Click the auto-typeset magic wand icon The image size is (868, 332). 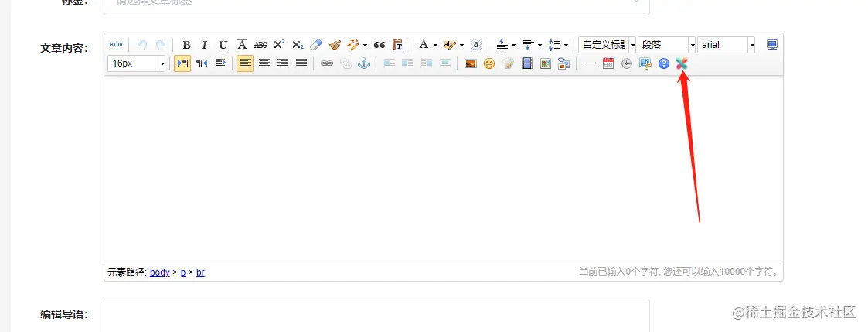352,45
